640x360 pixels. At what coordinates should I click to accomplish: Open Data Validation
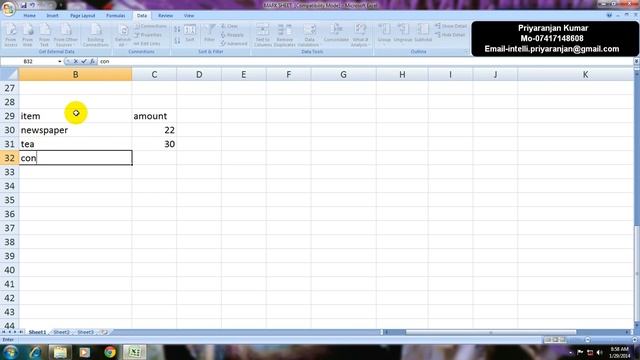pos(309,35)
